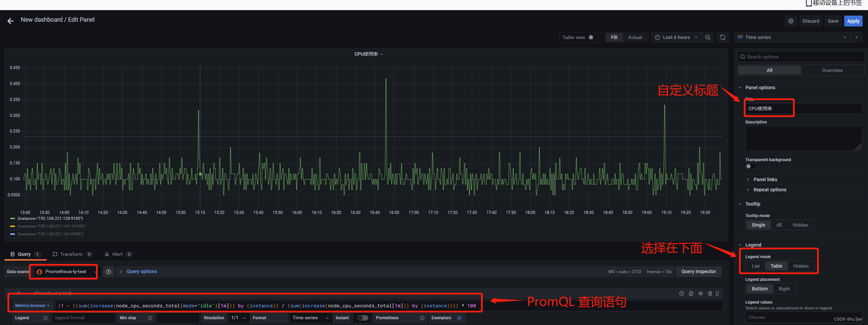
Task: Open dashboard settings gear icon
Action: pyautogui.click(x=791, y=21)
